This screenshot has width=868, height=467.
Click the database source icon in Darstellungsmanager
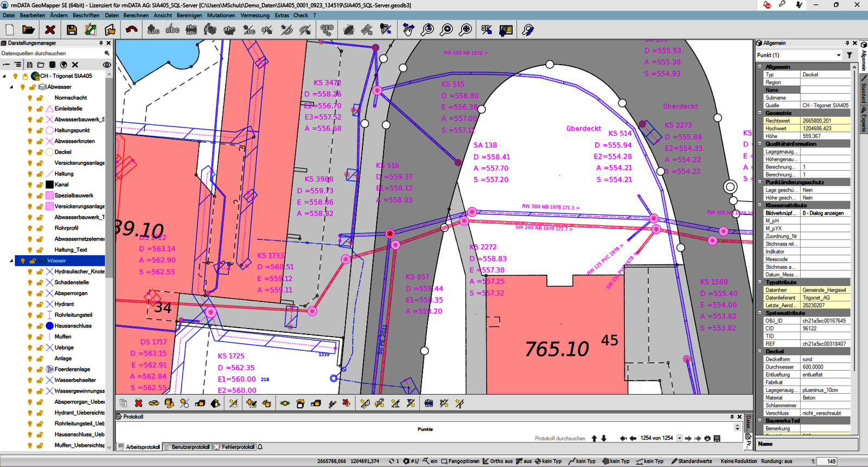[x=52, y=65]
